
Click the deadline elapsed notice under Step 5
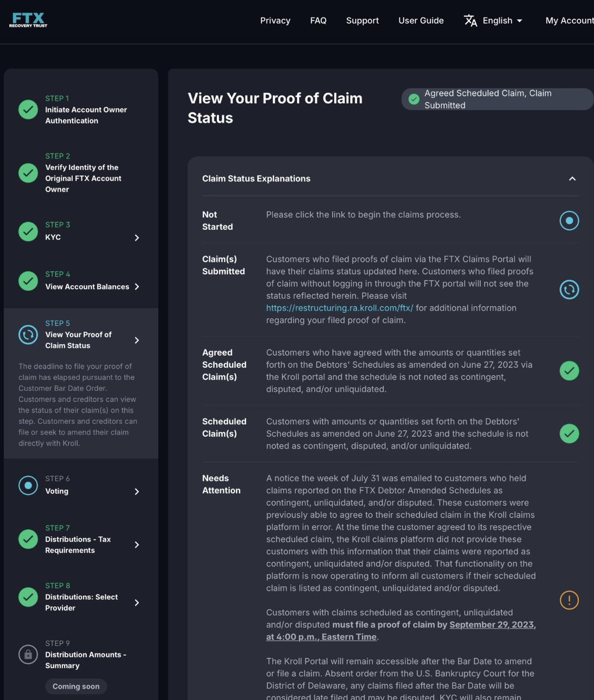(x=78, y=405)
